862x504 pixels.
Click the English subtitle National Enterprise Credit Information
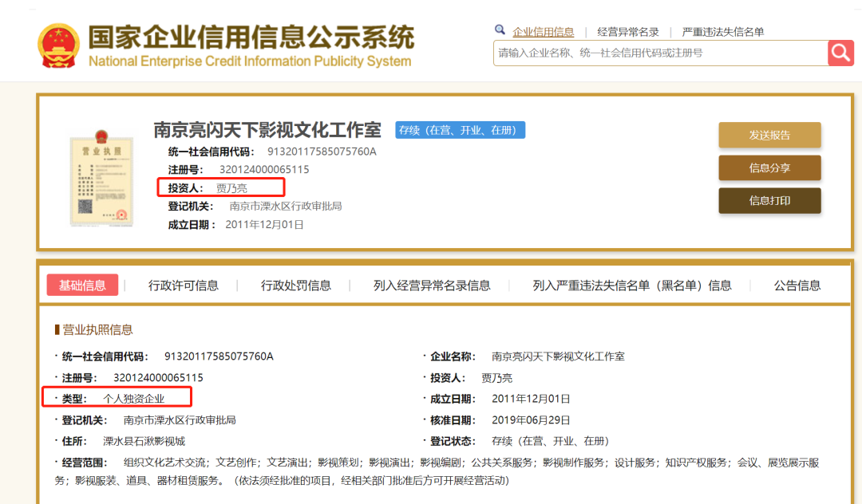250,61
